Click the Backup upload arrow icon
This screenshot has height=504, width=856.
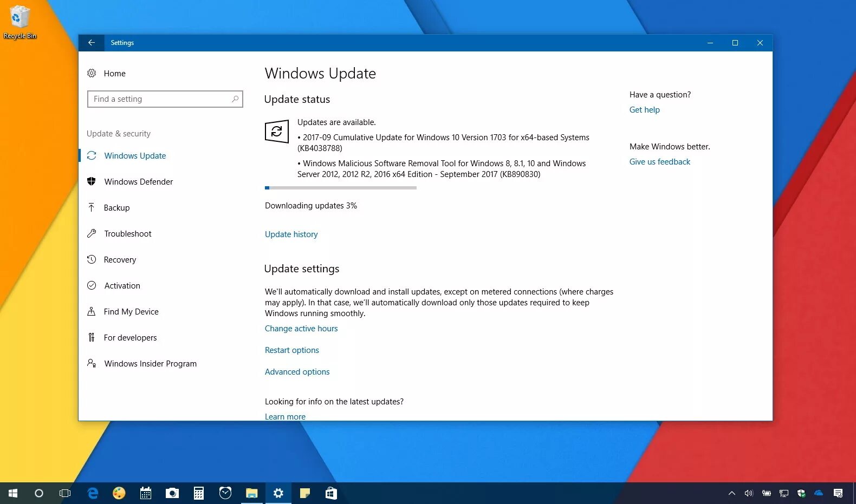pyautogui.click(x=92, y=207)
